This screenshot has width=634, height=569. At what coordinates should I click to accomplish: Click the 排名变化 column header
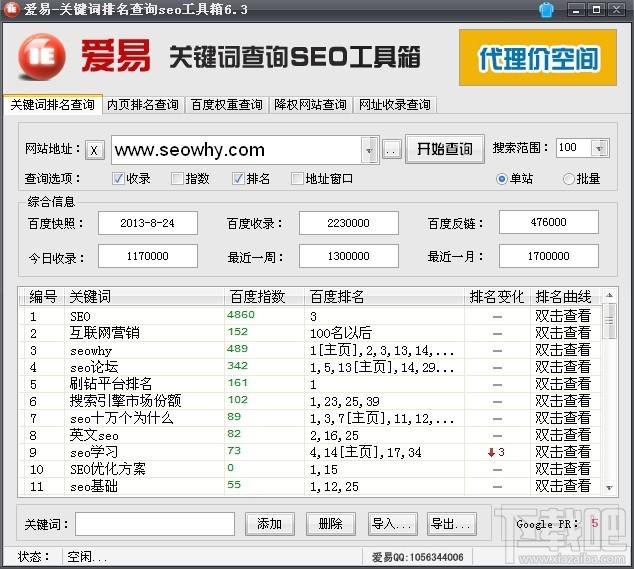[497, 296]
